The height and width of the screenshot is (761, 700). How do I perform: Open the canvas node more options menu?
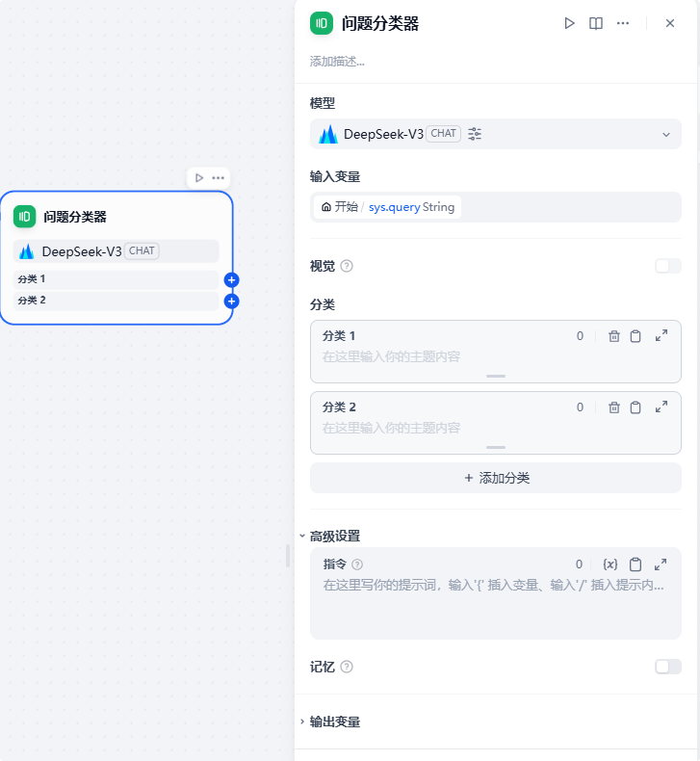(219, 178)
